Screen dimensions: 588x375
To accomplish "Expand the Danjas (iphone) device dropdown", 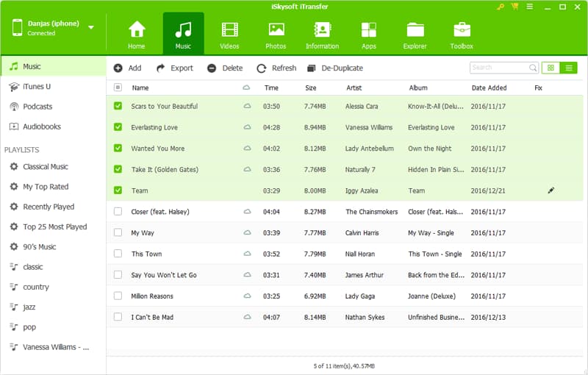I will tap(91, 27).
